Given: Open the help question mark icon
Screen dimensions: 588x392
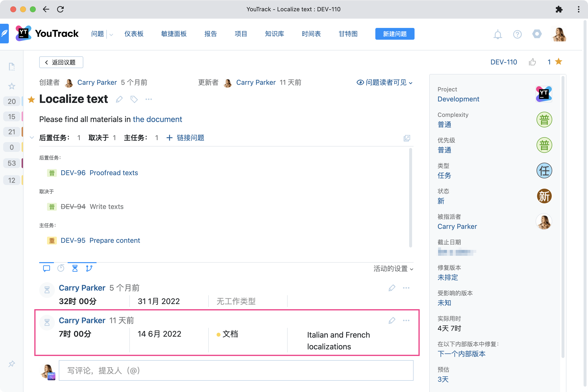Looking at the screenshot, I should 517,34.
